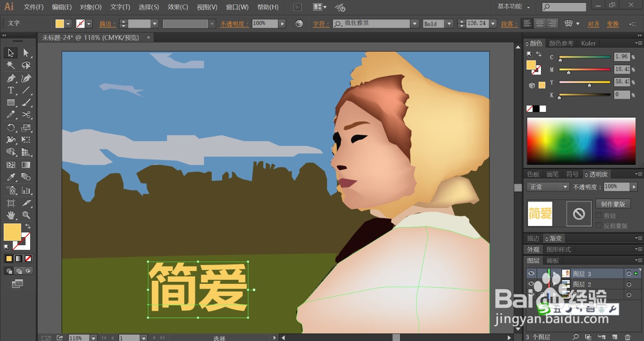Select the Eyedropper tool
Image resolution: width=644 pixels, height=341 pixels.
11,177
